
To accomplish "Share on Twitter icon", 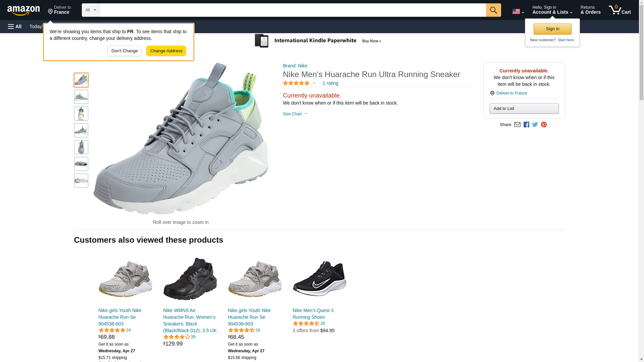I will [x=535, y=125].
